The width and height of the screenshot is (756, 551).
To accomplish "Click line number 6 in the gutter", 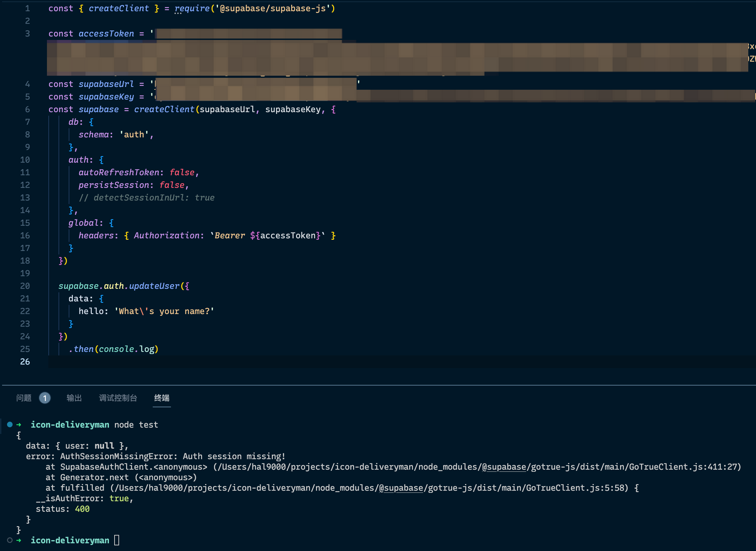I will coord(27,109).
